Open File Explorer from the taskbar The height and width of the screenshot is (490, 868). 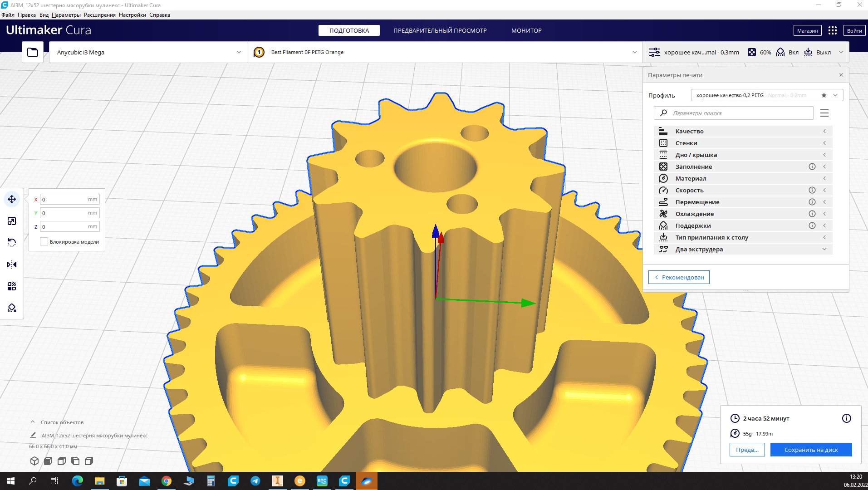[x=100, y=481]
